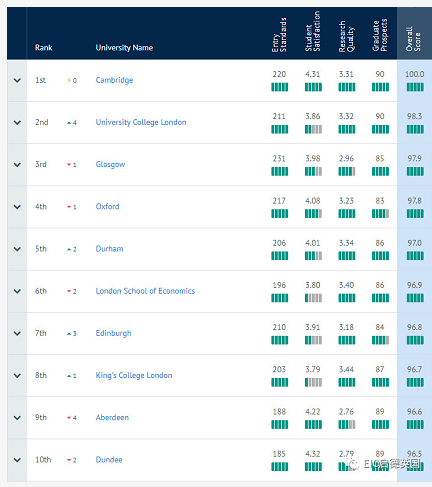Click the 1st rank cell
This screenshot has height=487, width=432.
pyautogui.click(x=40, y=80)
